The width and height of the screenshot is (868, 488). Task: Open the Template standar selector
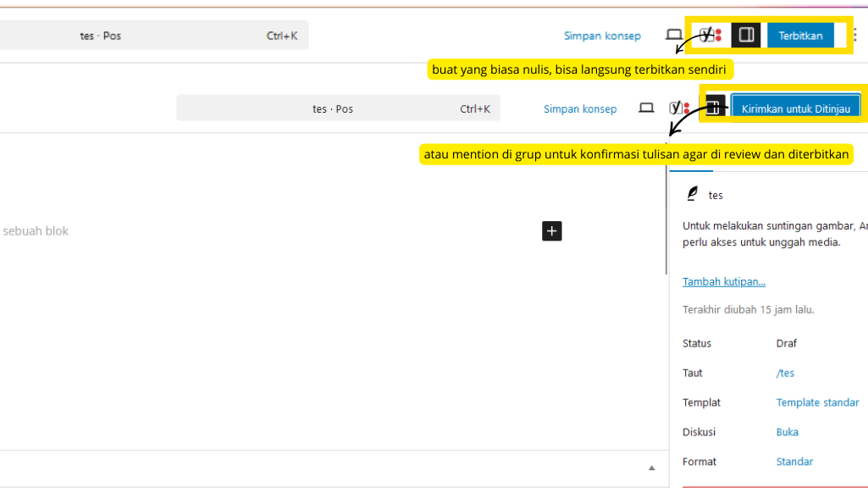[817, 402]
